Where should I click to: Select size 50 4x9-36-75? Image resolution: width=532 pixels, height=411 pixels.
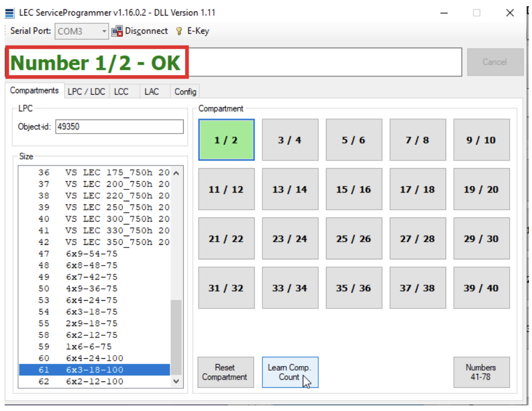click(95, 288)
